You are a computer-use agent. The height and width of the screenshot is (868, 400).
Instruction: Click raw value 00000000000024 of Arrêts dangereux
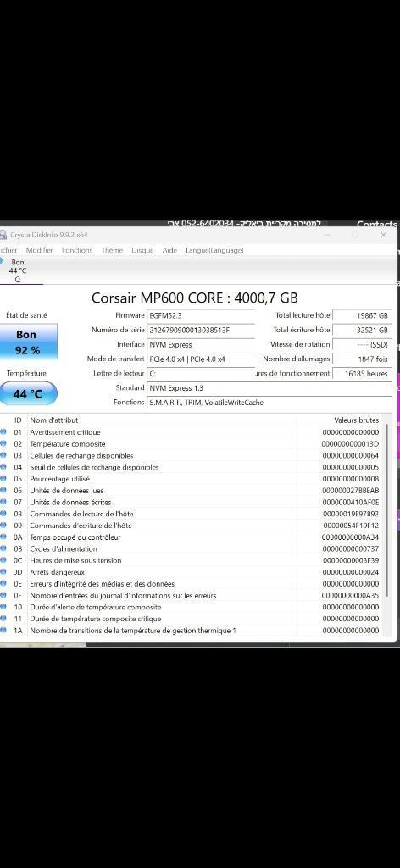pyautogui.click(x=350, y=572)
